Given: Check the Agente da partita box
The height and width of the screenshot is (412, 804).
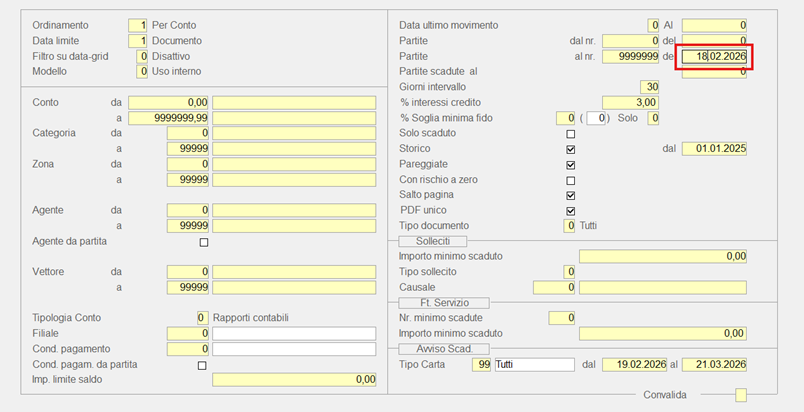Looking at the screenshot, I should pos(204,242).
